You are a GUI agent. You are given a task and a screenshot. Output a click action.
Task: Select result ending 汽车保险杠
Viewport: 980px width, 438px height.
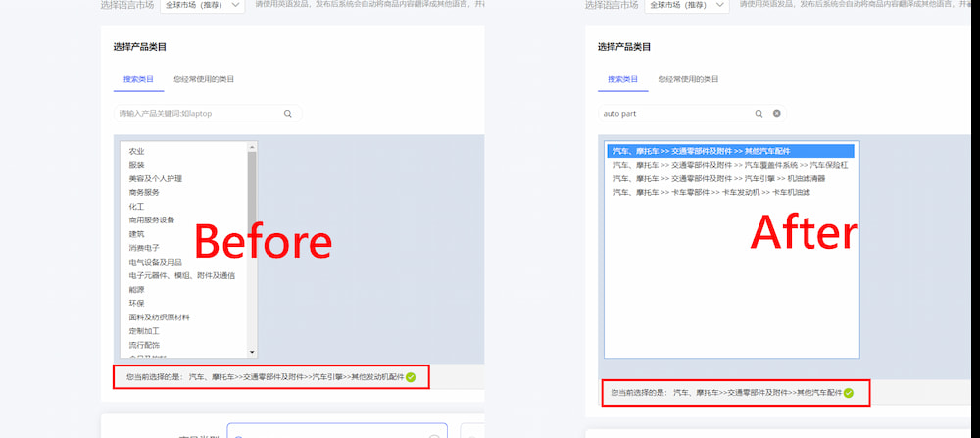click(x=731, y=165)
